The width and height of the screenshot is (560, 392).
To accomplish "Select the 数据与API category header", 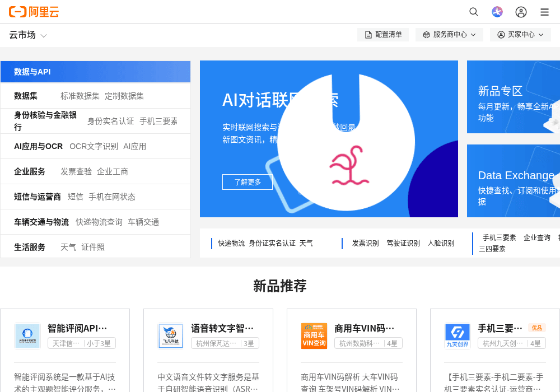I will click(x=95, y=72).
